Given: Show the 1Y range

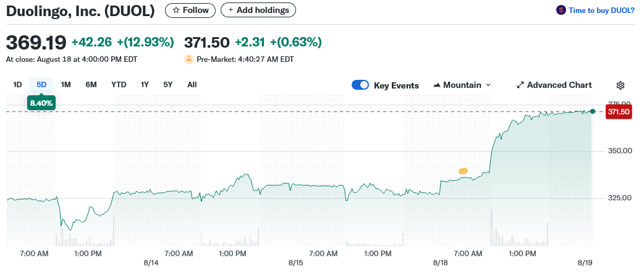Looking at the screenshot, I should (x=145, y=85).
